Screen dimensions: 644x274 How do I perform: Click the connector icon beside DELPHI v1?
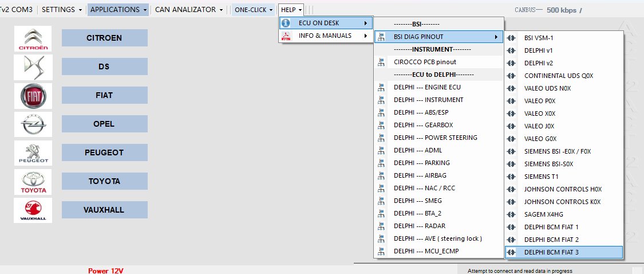point(511,50)
